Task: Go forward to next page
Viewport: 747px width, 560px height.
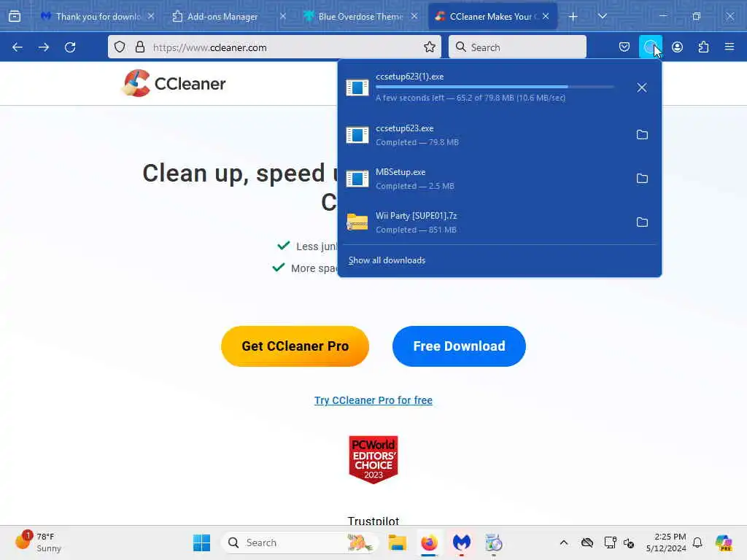Action: point(44,47)
